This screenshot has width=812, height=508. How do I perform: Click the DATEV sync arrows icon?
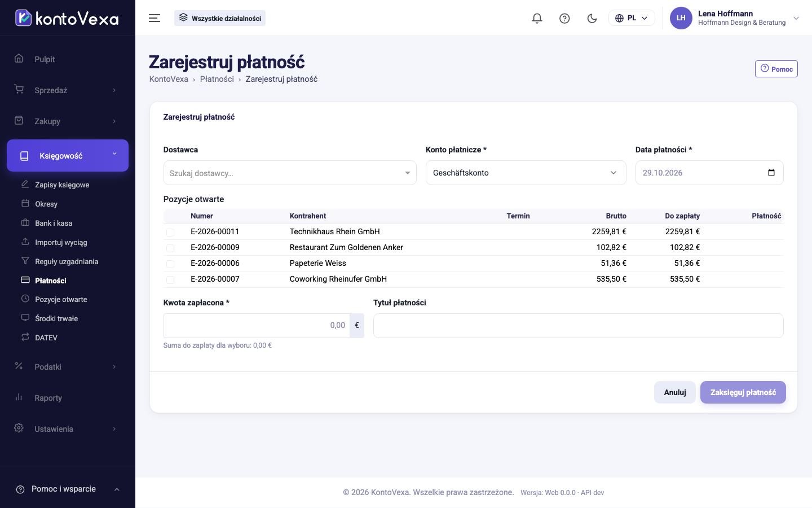25,337
